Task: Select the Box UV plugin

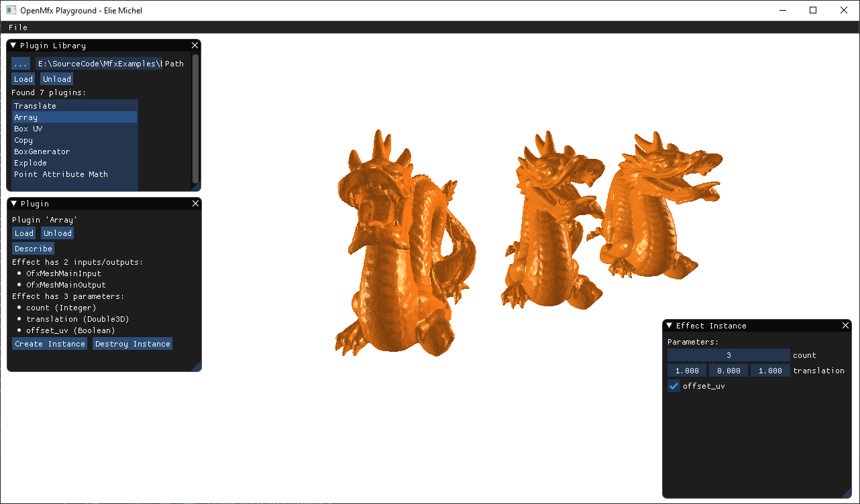Action: click(x=74, y=129)
